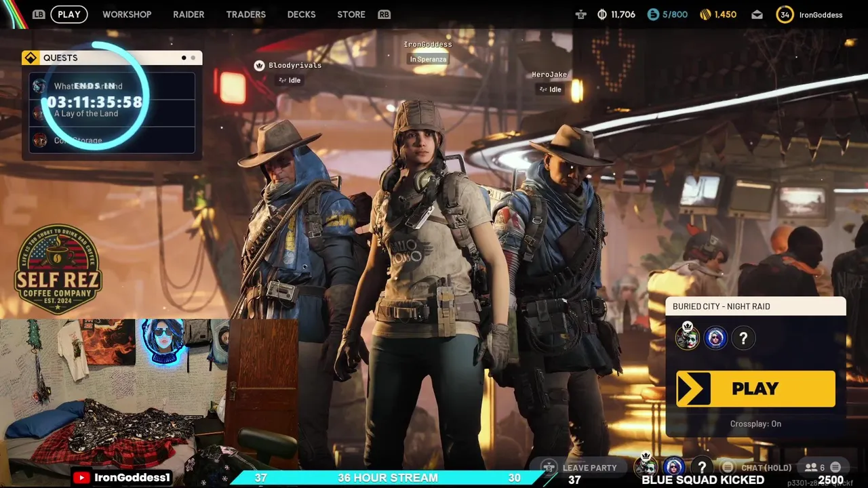This screenshot has width=868, height=488.
Task: Open the STORE tab
Action: tap(351, 14)
